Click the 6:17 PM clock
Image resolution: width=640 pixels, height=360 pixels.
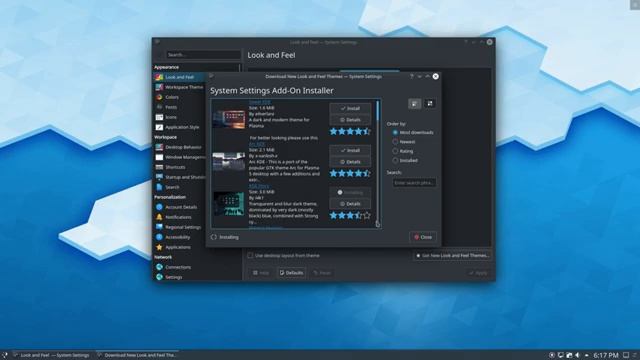coord(606,356)
